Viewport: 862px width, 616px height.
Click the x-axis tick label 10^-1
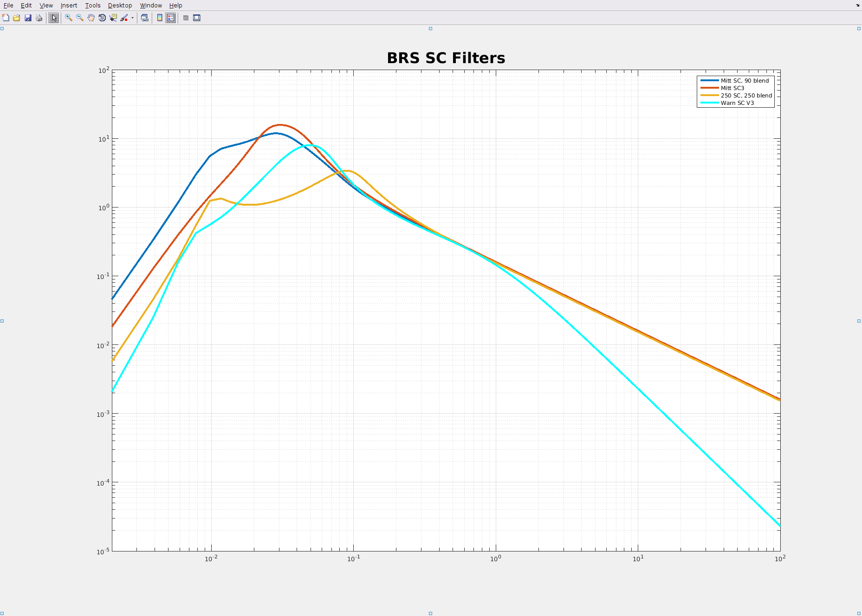tap(353, 558)
